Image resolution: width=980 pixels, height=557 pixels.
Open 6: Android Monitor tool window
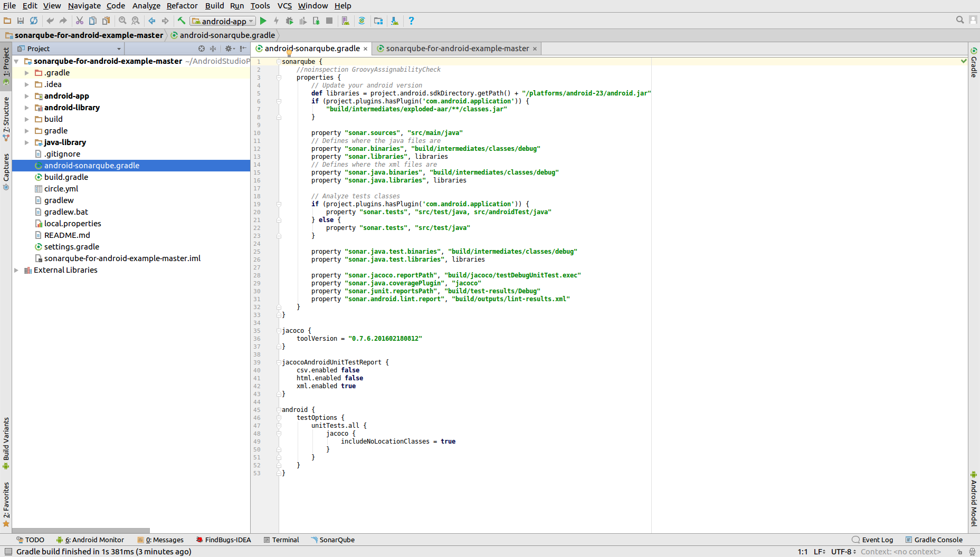point(90,540)
